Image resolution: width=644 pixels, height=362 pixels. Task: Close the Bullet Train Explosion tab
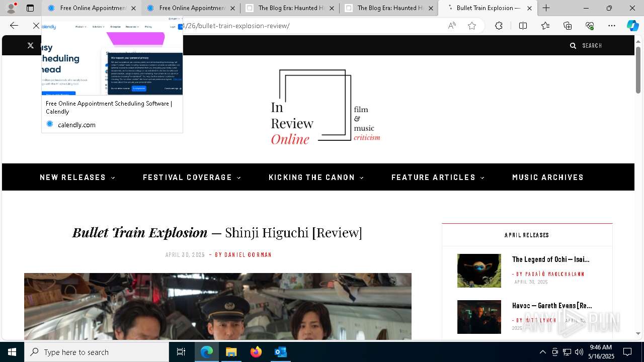click(x=529, y=8)
